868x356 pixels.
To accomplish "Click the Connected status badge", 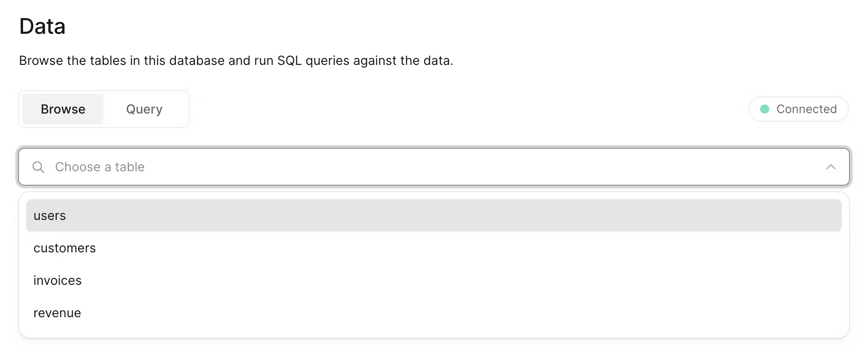I will [798, 109].
